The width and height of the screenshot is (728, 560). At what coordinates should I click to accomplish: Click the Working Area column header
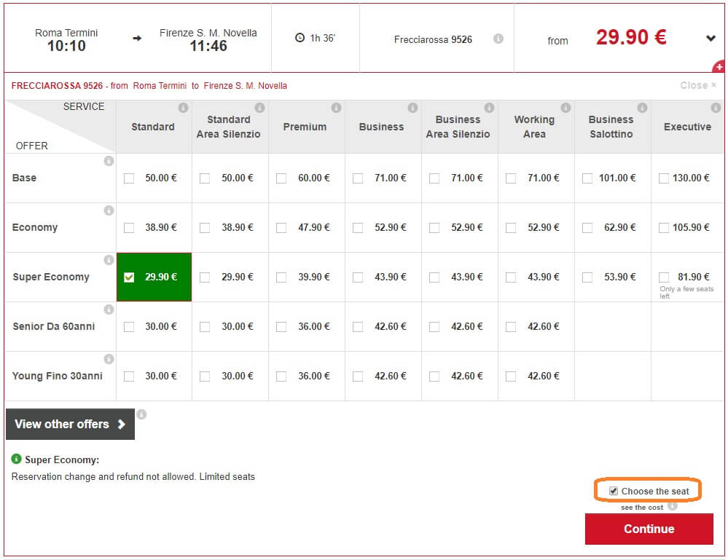pos(534,127)
